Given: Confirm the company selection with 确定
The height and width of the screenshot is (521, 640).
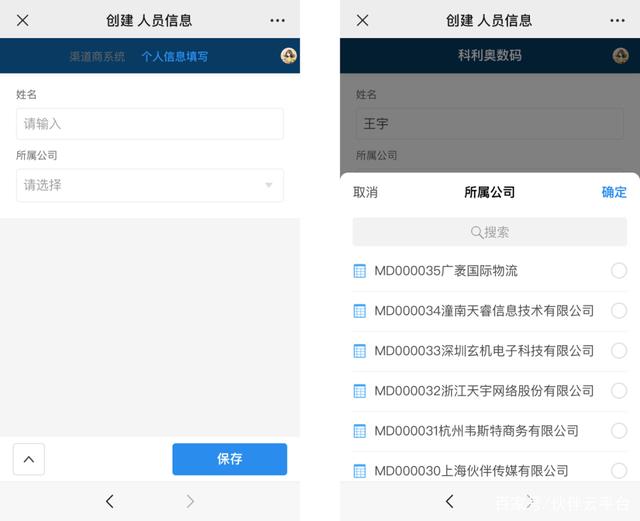Looking at the screenshot, I should tap(614, 192).
